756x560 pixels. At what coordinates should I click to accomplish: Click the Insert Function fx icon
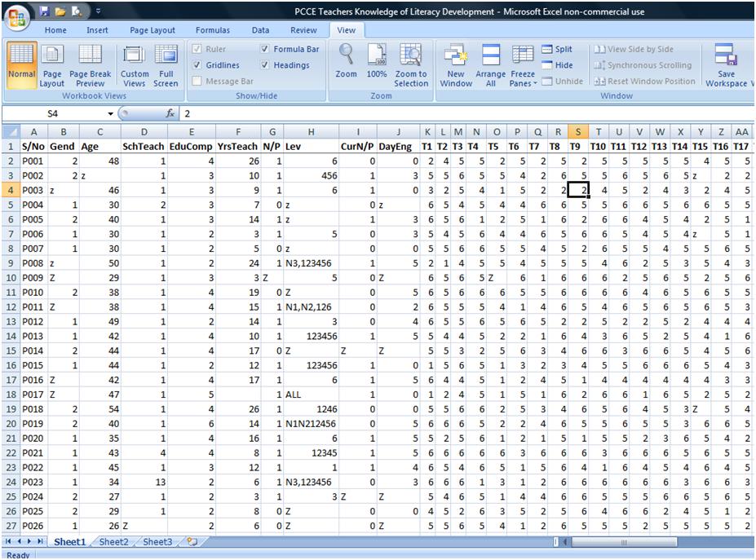170,114
